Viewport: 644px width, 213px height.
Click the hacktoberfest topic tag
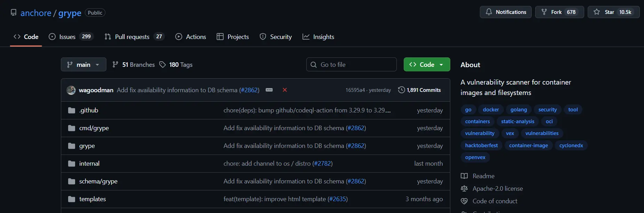[x=482, y=145]
